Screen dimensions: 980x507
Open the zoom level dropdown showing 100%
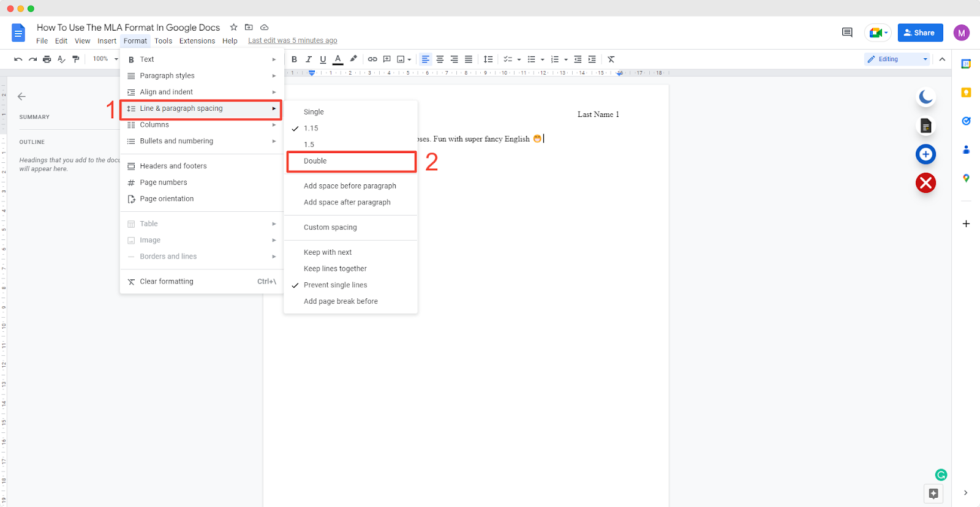pyautogui.click(x=105, y=59)
